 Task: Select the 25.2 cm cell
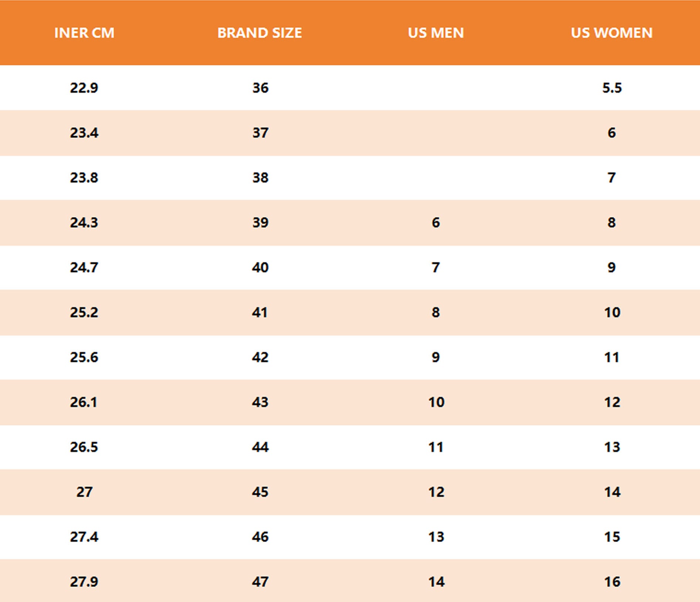[84, 313]
